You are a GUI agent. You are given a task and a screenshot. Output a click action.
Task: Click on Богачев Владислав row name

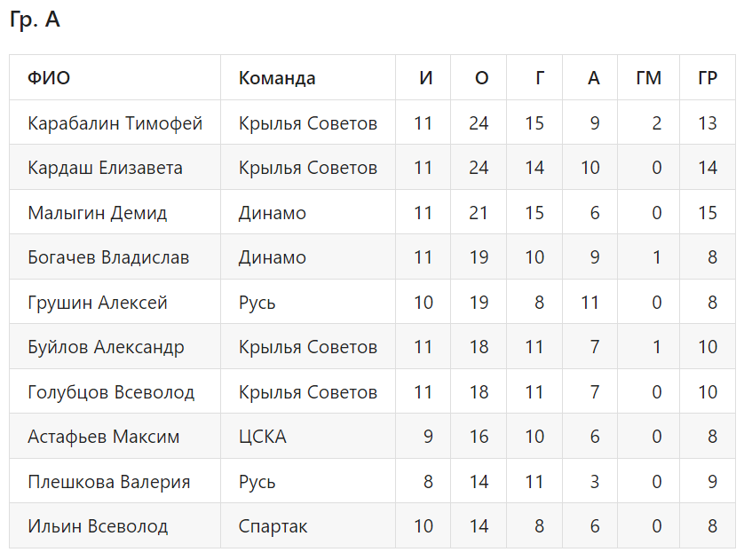108,257
